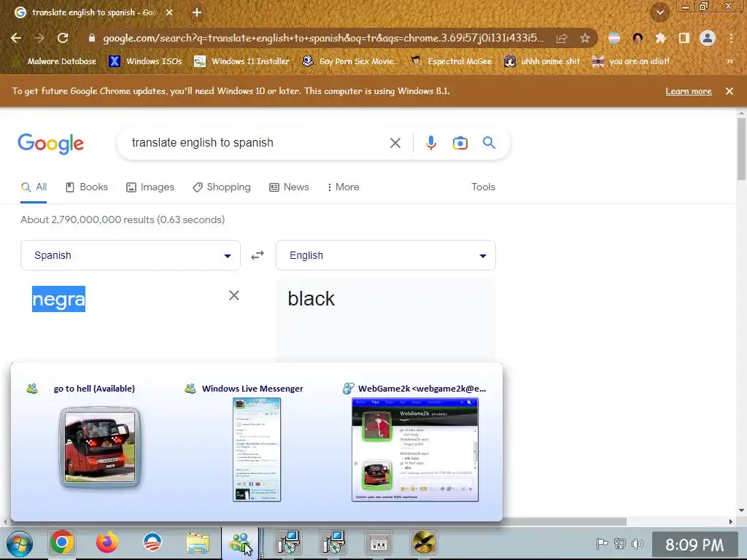Switch to the Shopping tab
Image resolution: width=747 pixels, height=560 pixels.
point(222,187)
